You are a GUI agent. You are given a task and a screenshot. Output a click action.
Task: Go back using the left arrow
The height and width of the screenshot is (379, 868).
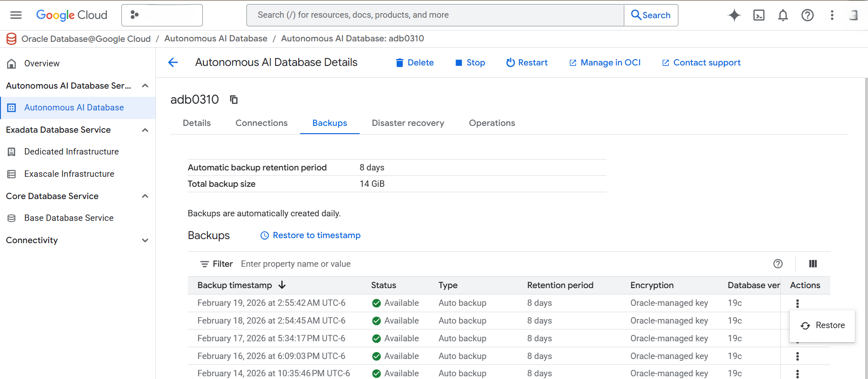[x=173, y=63]
